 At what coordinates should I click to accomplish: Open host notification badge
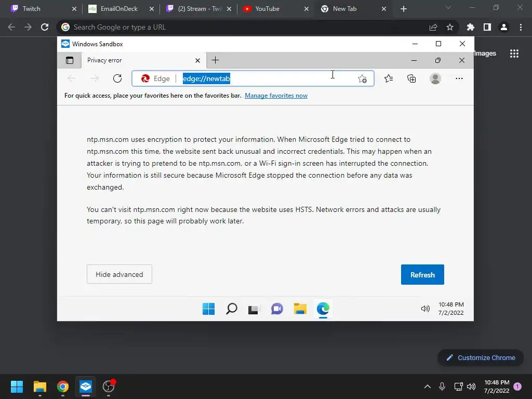point(517,387)
